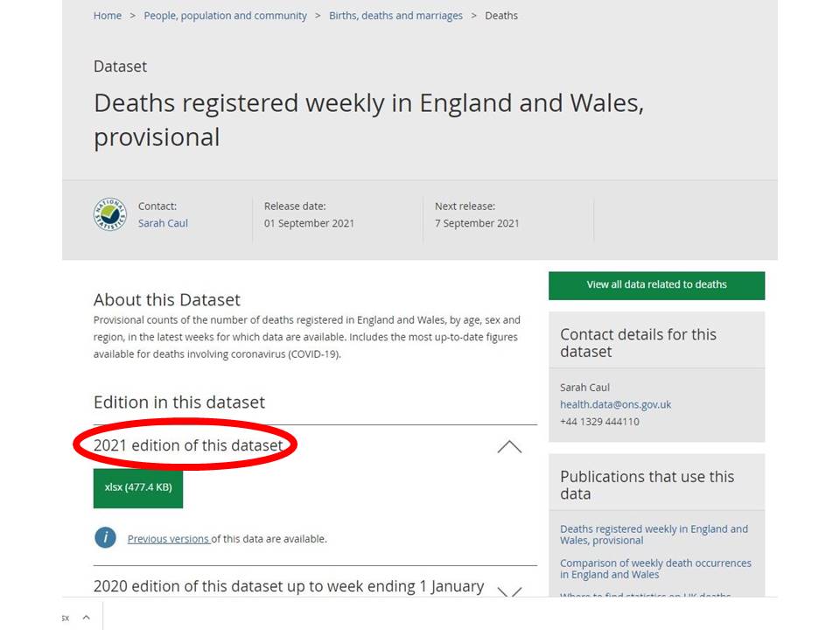Open the Previous versions link
This screenshot has height=630, width=840.
tap(168, 539)
